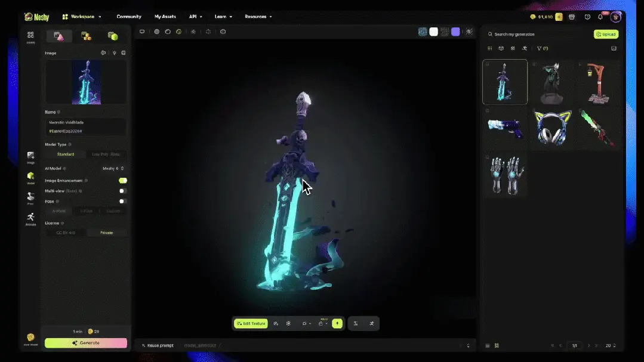
Task: Expand the Workspace dropdown in the top bar
Action: tap(84, 16)
